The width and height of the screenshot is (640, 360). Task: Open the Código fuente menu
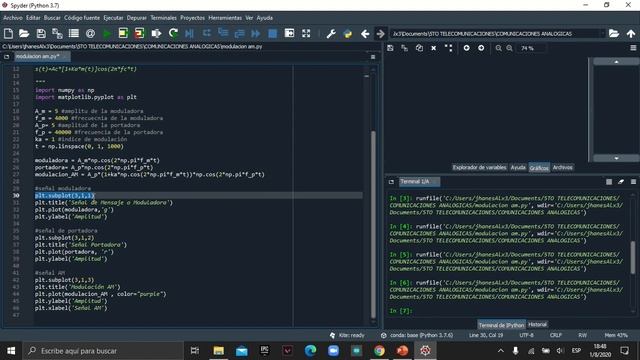82,18
